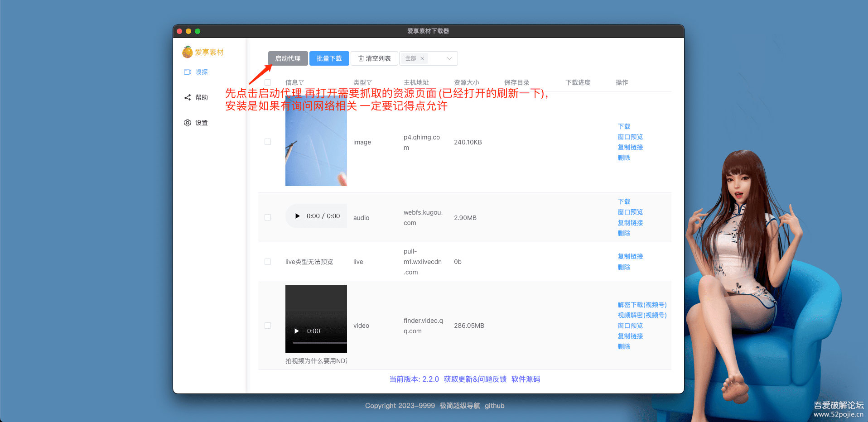868x422 pixels.
Task: Click the 2.90MB size cell
Action: point(465,218)
